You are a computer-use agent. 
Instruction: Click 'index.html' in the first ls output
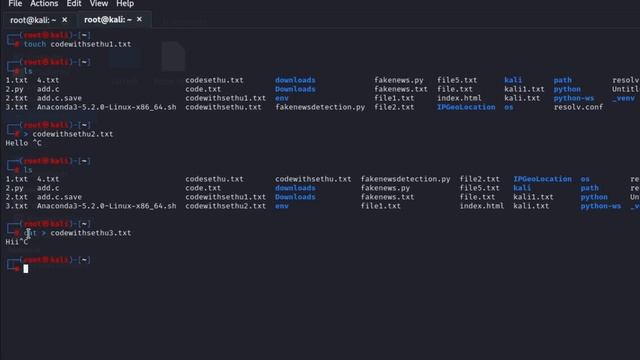click(x=459, y=98)
